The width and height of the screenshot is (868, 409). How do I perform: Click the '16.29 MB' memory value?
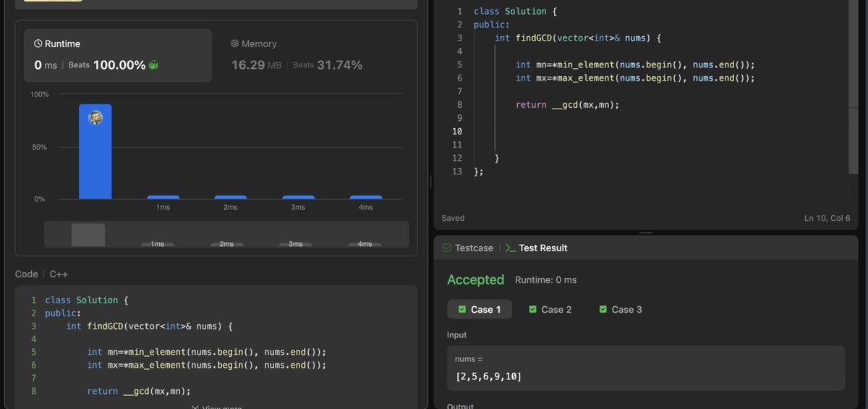(257, 65)
